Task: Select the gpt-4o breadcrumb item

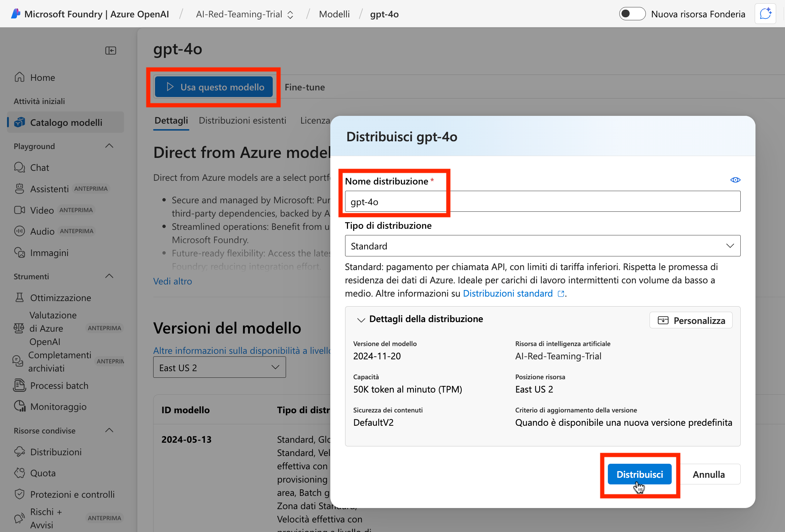Action: [384, 14]
